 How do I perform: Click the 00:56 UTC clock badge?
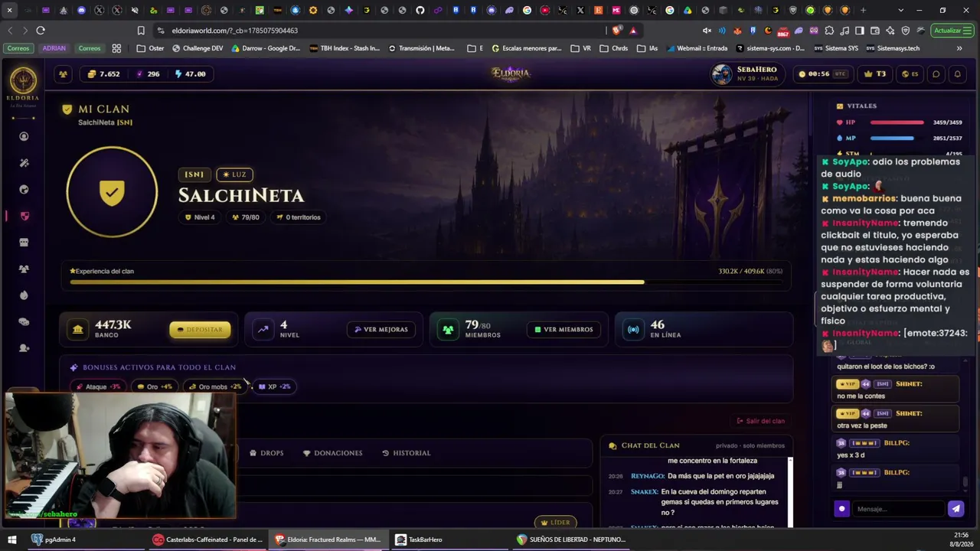click(823, 74)
